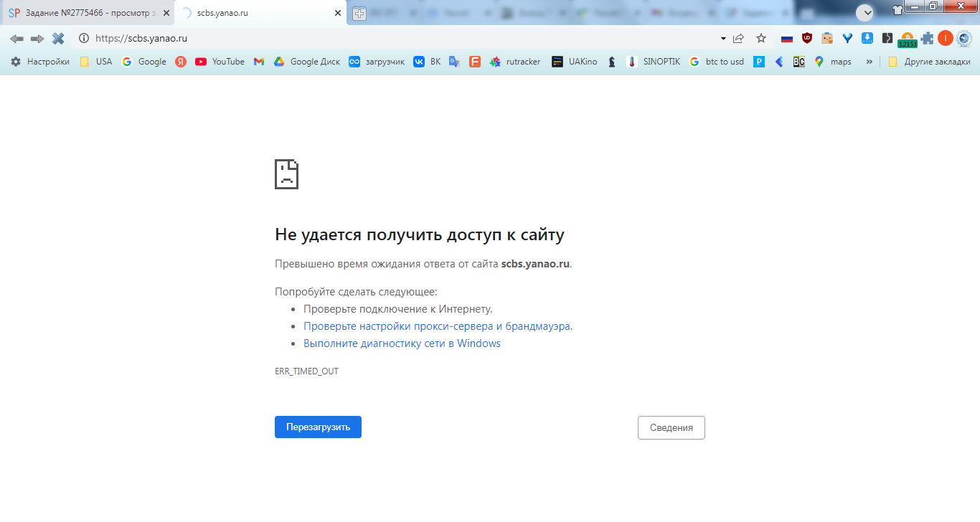Switch to the Задание №2775466 tab
Viewport: 980px width, 522px height.
click(88, 13)
